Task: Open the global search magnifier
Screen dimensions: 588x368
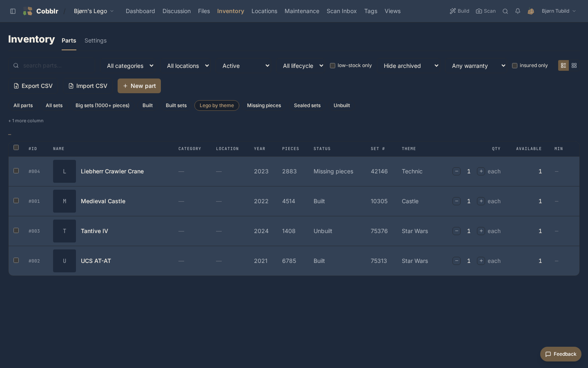Action: pos(505,11)
